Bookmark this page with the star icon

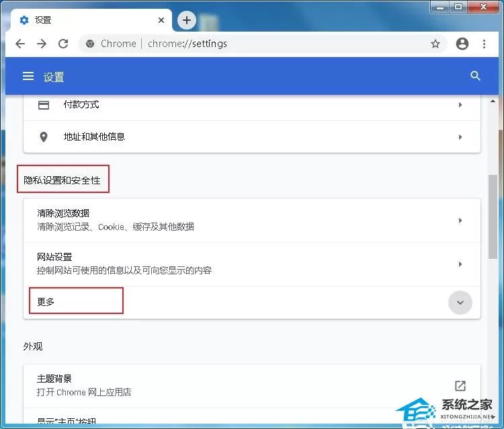435,44
